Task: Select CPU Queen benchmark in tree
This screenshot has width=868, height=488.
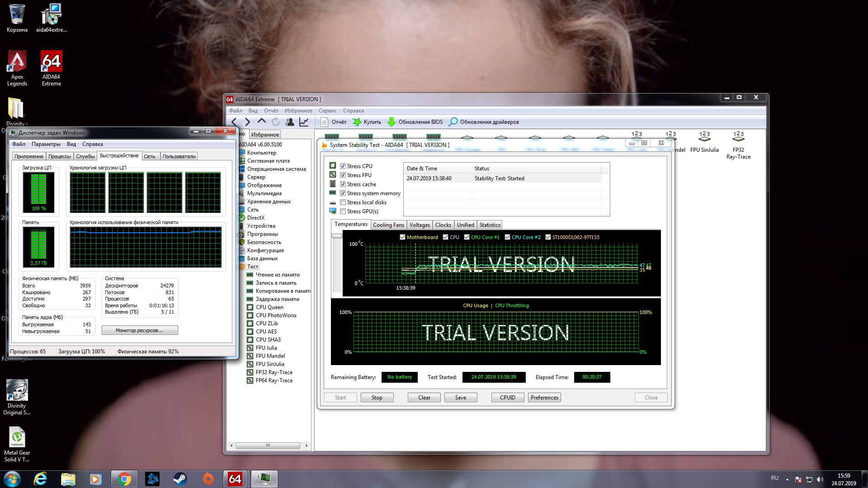Action: point(269,307)
